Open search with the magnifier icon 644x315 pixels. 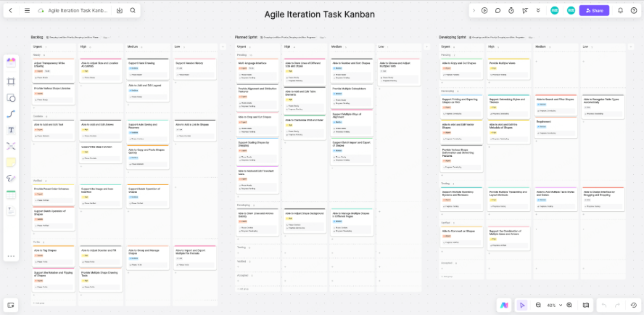coord(133,11)
